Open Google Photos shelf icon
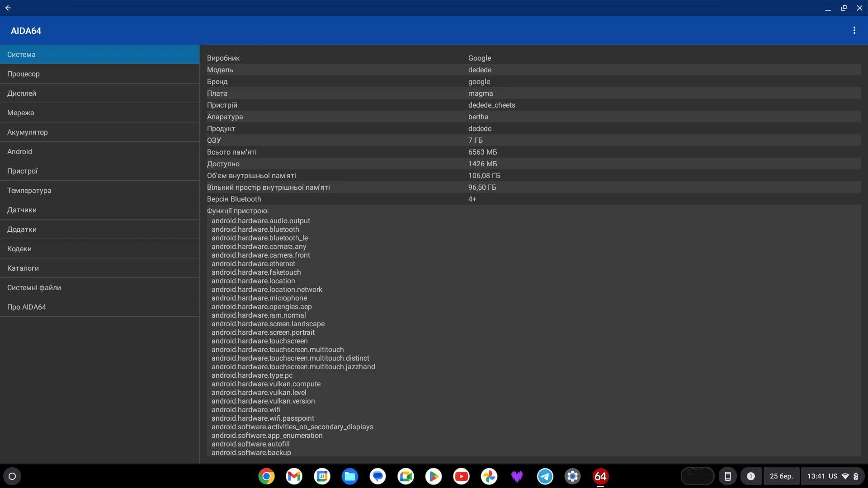Screen dimensions: 868x488 click(x=489, y=476)
